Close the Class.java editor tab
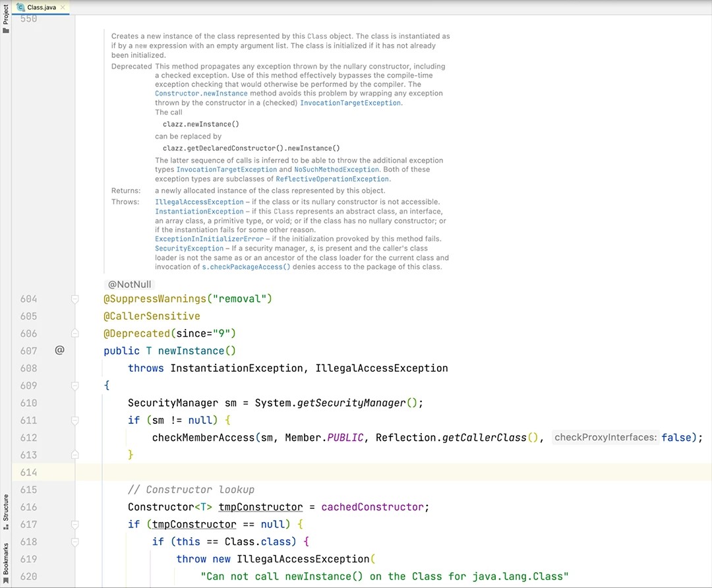712x588 pixels. (x=63, y=7)
